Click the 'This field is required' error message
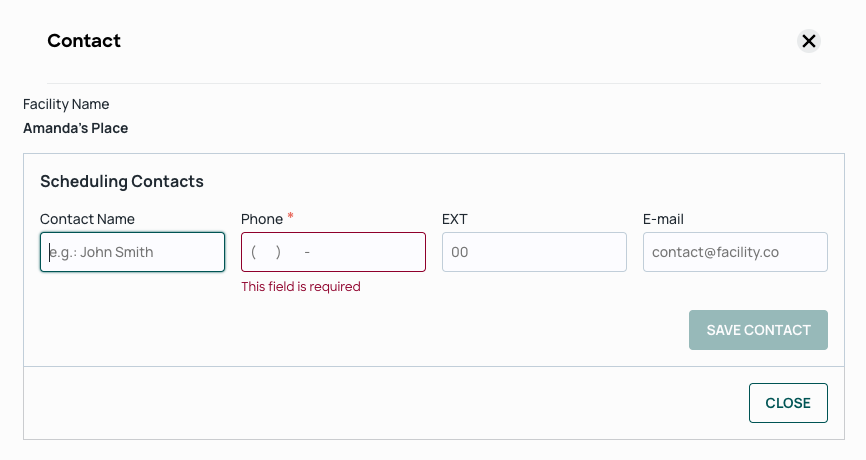The image size is (866, 460). pos(301,286)
